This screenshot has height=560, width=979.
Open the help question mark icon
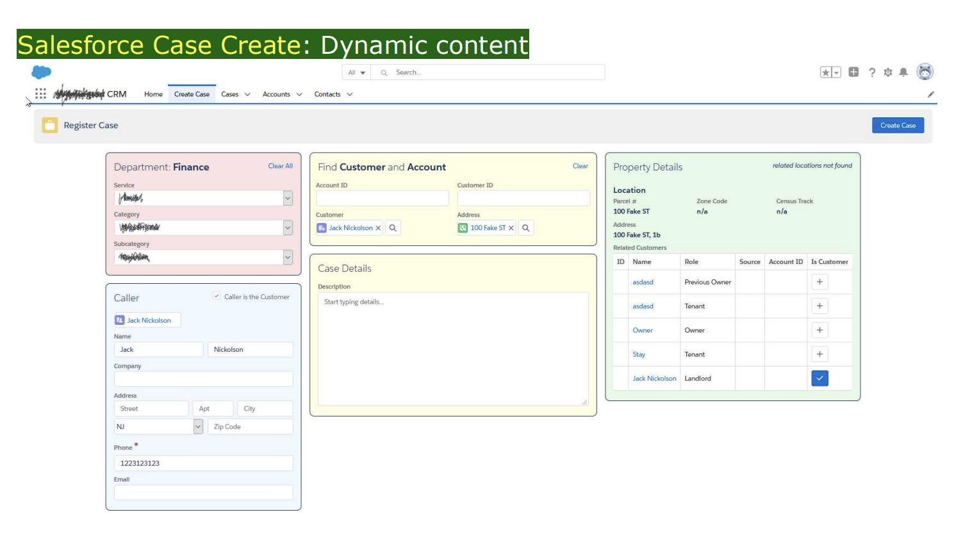click(872, 72)
